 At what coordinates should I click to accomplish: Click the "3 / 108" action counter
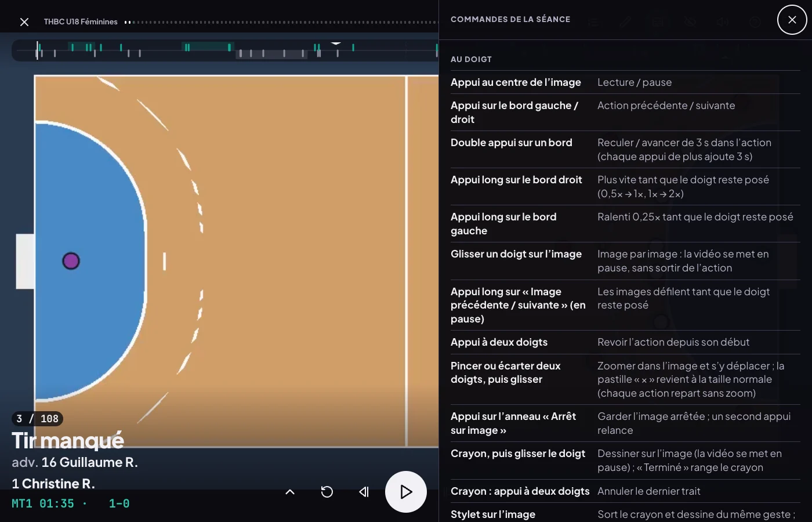coord(37,419)
